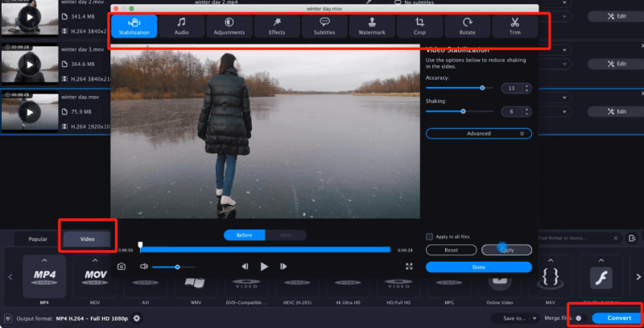Play the preview video
This screenshot has width=644, height=328.
[264, 266]
